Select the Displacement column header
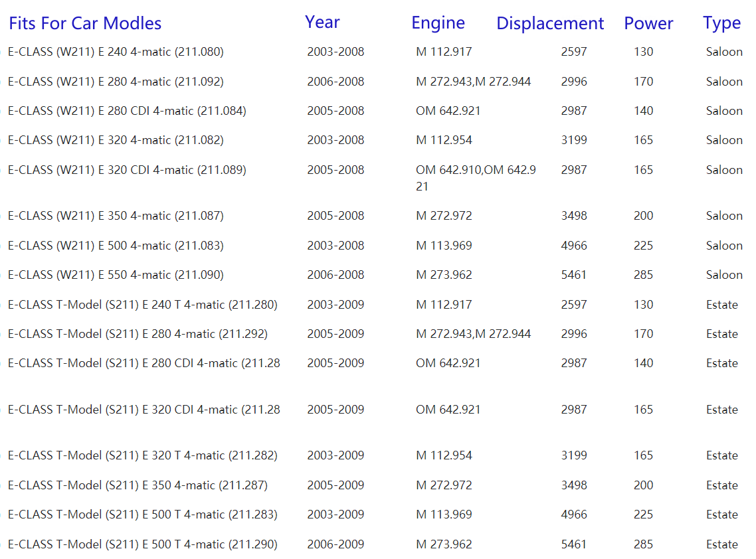756x559 pixels. point(549,24)
